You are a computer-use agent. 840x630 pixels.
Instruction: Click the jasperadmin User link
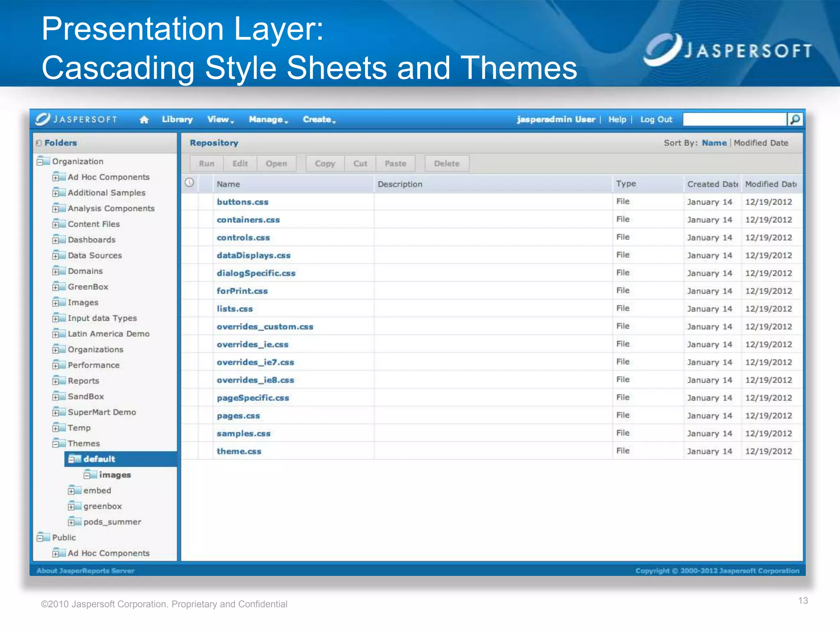click(556, 119)
